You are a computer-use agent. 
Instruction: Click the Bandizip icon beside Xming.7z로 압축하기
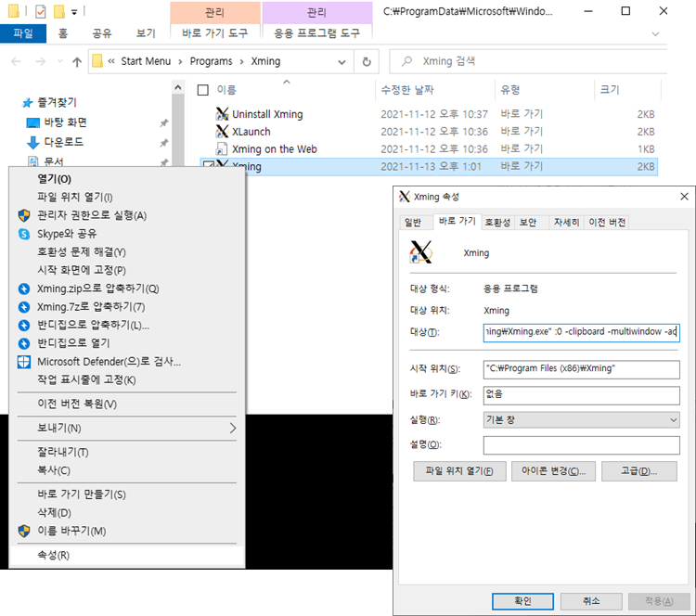click(24, 307)
